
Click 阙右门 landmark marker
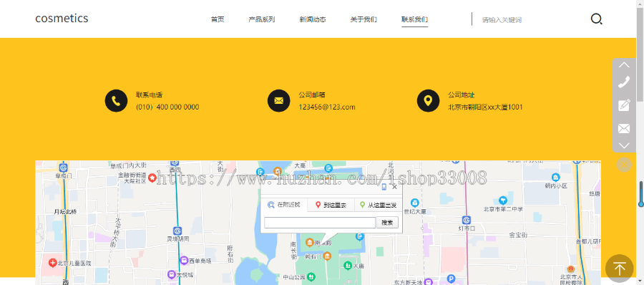[x=327, y=256]
